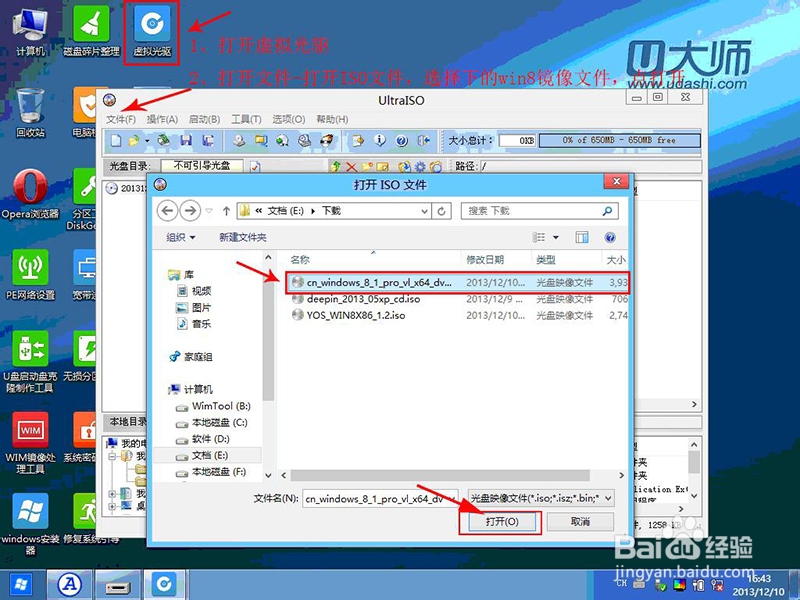
Task: Select 本地磁盘 (C:) drive
Action: [212, 422]
